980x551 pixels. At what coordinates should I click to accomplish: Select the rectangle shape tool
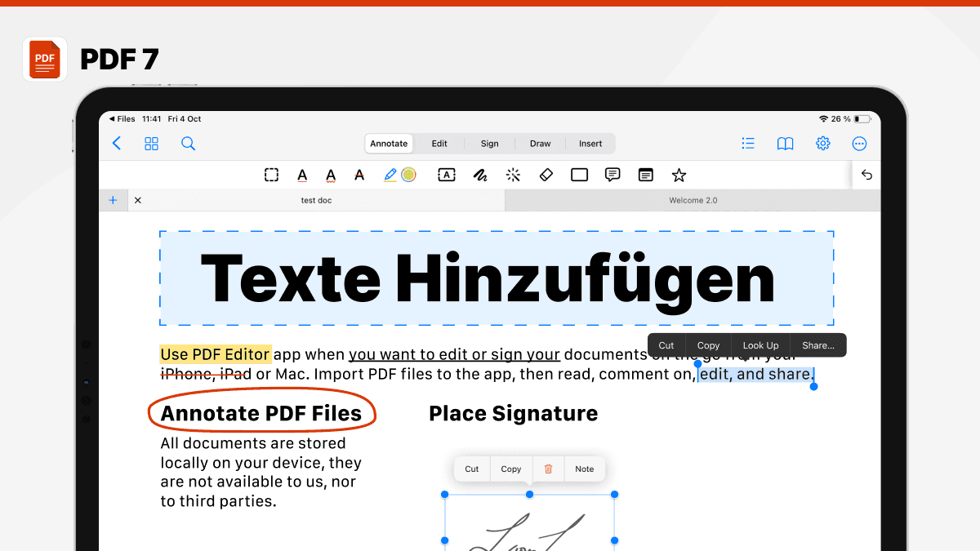click(x=580, y=175)
